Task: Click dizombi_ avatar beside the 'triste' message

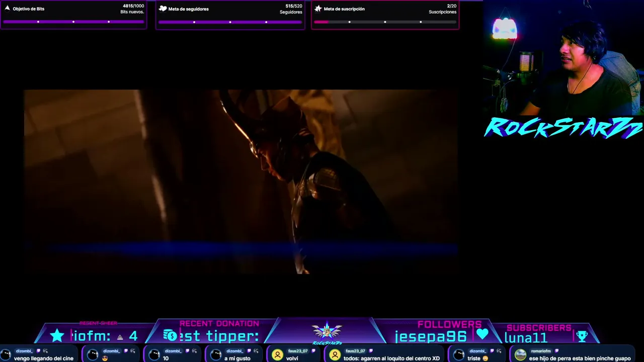Action: click(x=459, y=355)
